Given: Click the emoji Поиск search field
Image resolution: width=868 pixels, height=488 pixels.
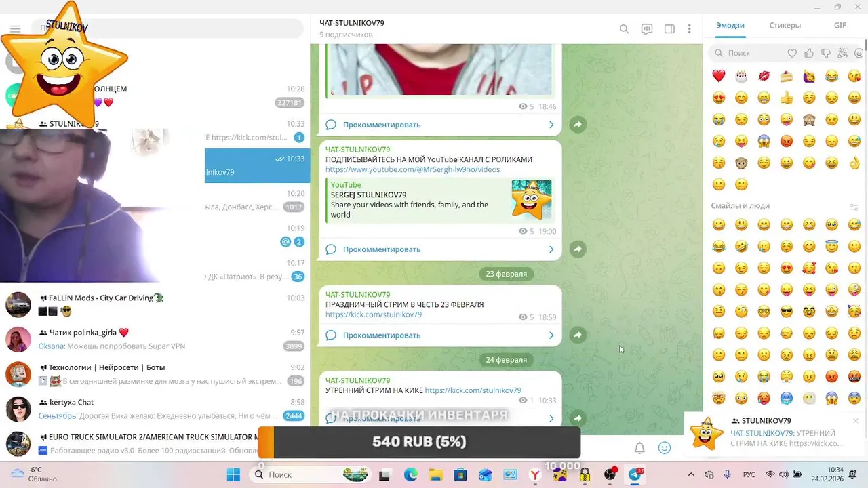Looking at the screenshot, I should 746,53.
